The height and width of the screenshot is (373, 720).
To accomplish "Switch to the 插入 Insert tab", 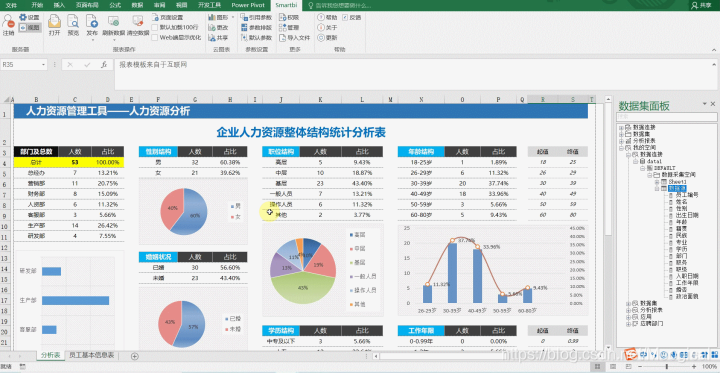I will [59, 5].
